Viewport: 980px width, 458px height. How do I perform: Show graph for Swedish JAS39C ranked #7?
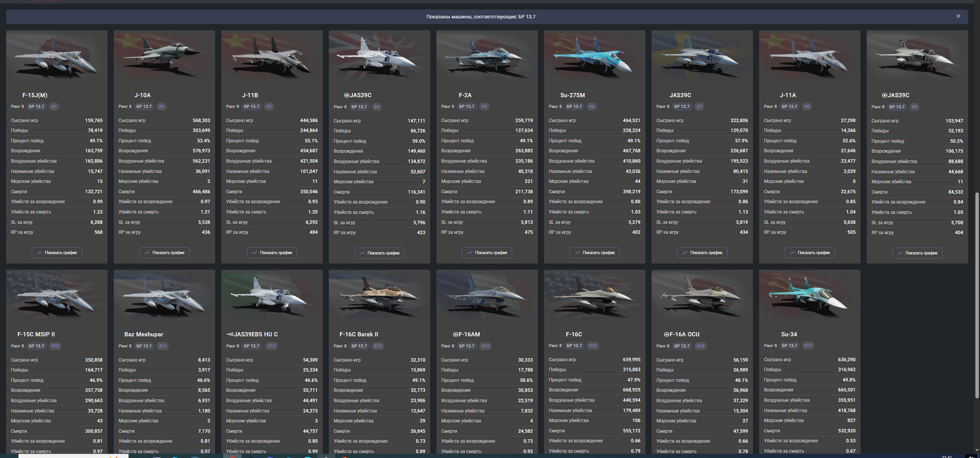(702, 253)
